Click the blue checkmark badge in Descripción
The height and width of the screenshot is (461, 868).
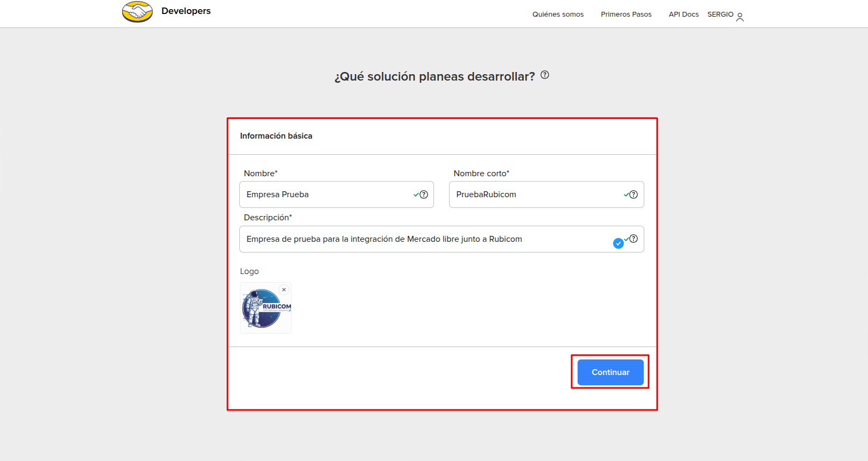coord(618,243)
